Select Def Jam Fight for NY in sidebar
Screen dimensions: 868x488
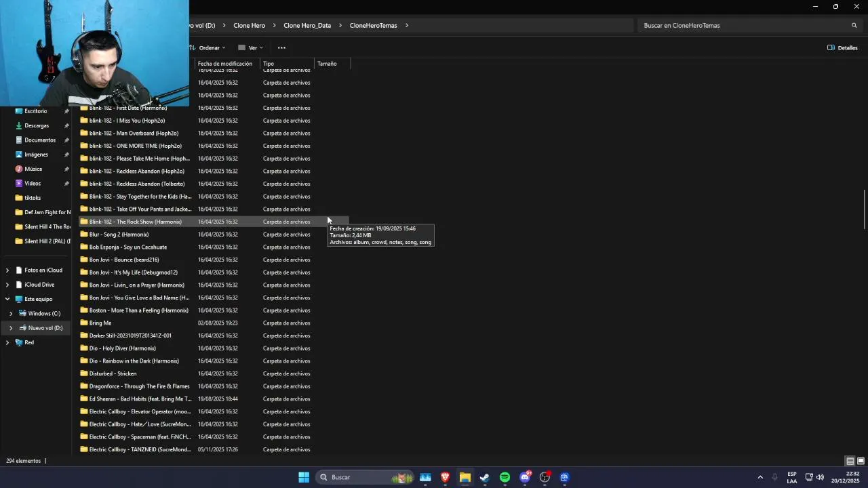pyautogui.click(x=42, y=212)
